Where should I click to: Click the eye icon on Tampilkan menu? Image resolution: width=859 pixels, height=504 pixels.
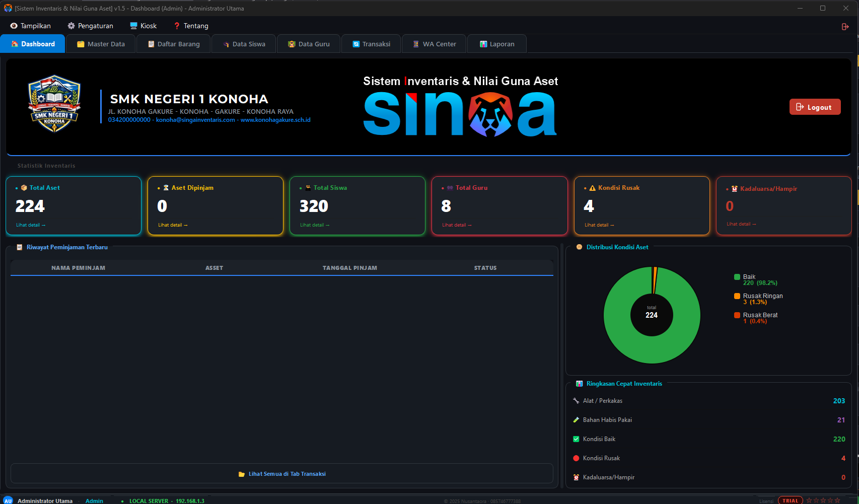[x=14, y=26]
